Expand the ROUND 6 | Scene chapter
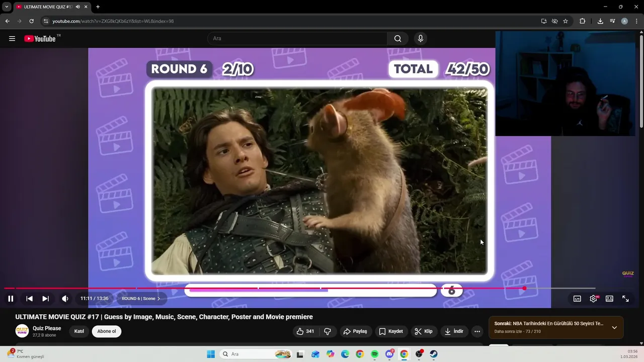 pos(141,299)
